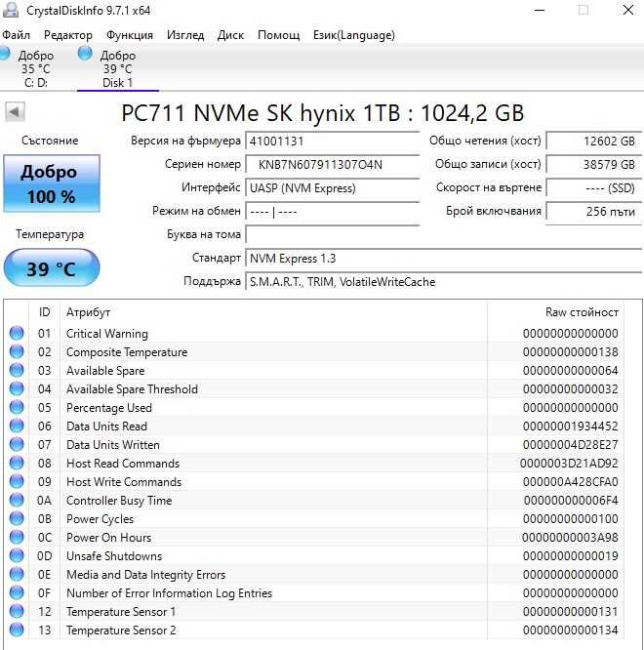Click status orb of Available Spare row
The height and width of the screenshot is (650, 644).
click(17, 370)
